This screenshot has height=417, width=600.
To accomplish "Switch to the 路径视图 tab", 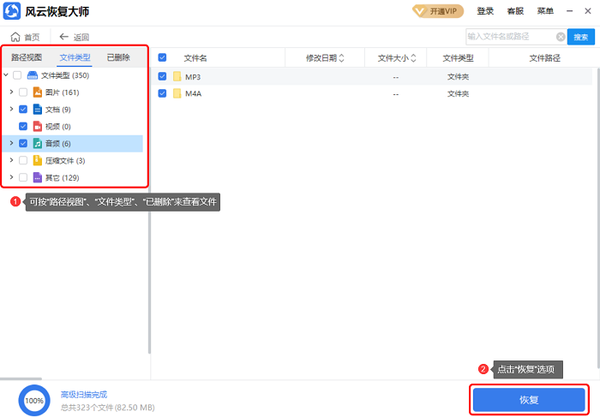I will [26, 57].
